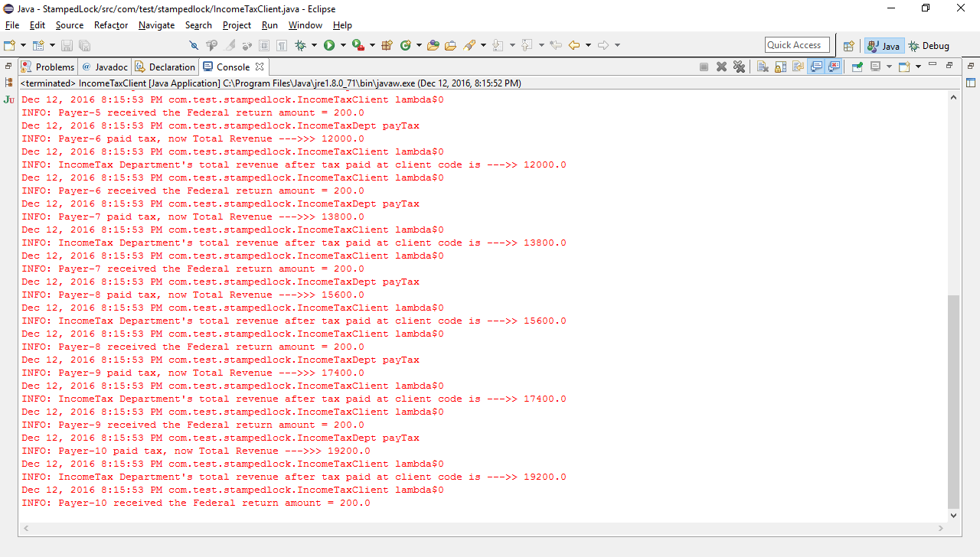The height and width of the screenshot is (557, 980).
Task: Click the console scrollbar up arrow
Action: click(x=953, y=97)
